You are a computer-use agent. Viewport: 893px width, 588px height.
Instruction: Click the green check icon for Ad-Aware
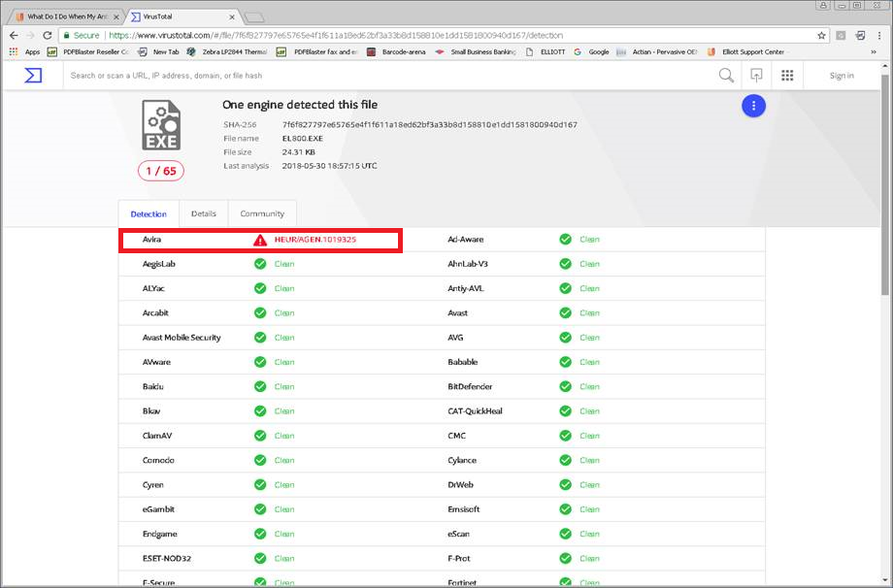tap(565, 239)
